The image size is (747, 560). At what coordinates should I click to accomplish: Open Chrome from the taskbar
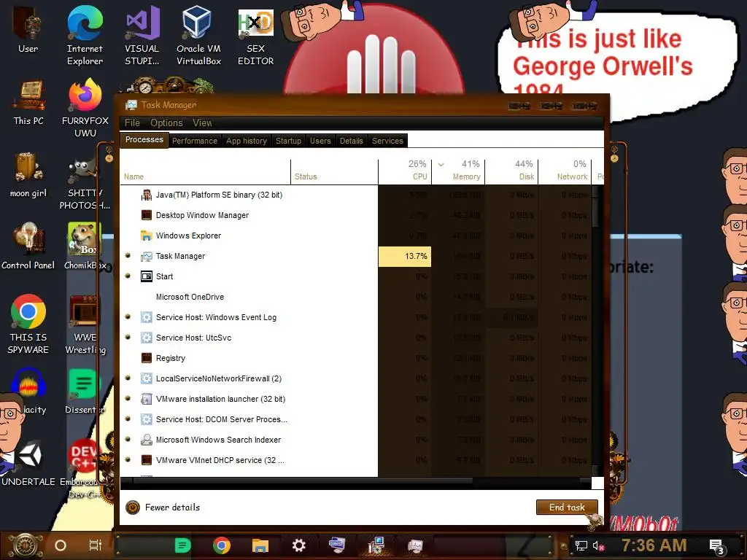point(222,545)
